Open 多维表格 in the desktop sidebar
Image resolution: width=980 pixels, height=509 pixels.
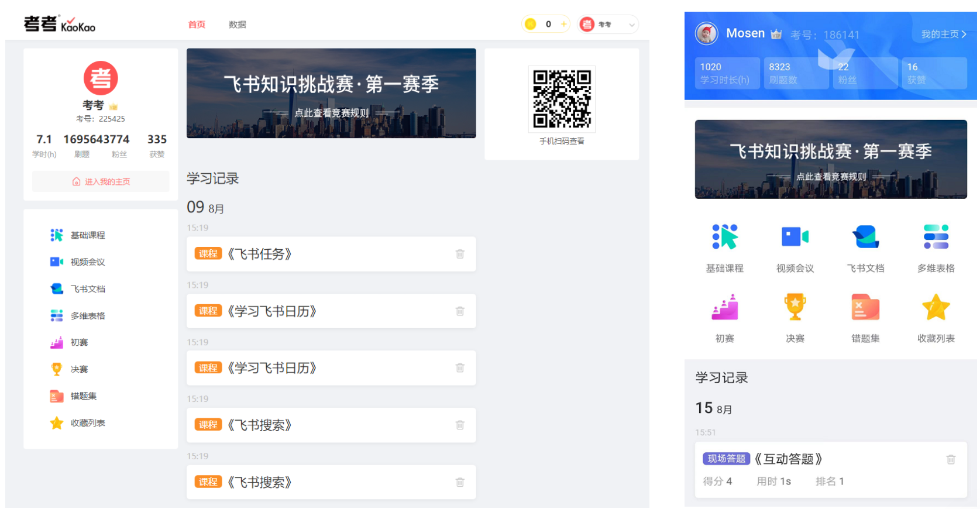point(78,316)
